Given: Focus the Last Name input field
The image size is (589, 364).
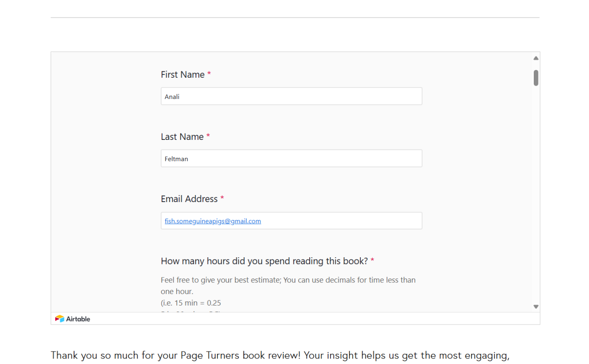Looking at the screenshot, I should (291, 158).
